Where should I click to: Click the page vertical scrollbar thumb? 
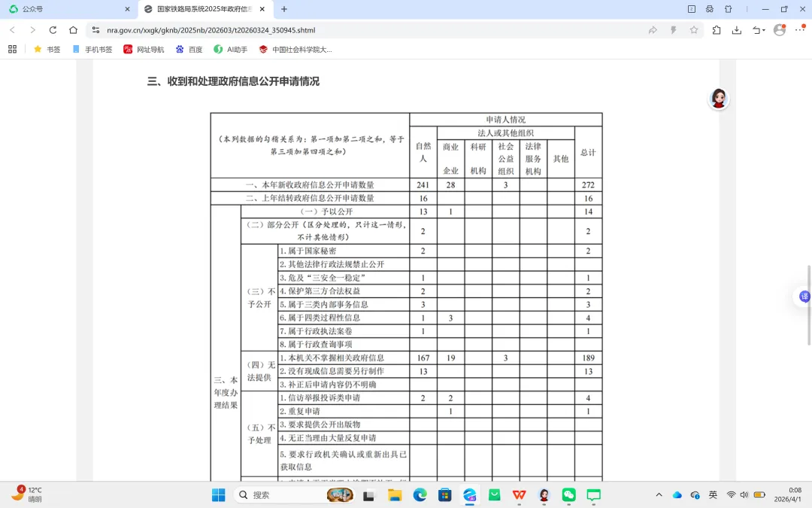[809, 305]
